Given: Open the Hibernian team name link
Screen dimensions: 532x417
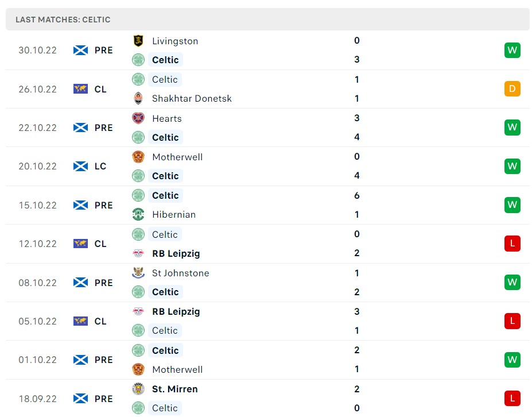Looking at the screenshot, I should (x=174, y=214).
